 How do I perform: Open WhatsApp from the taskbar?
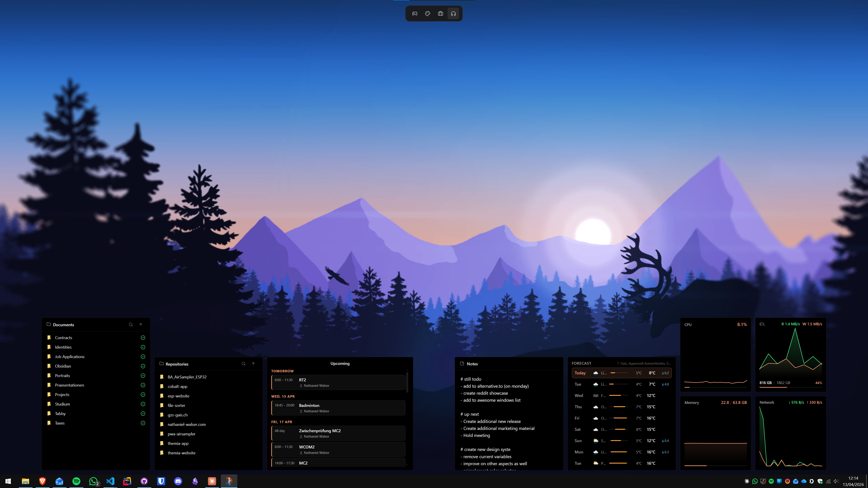[x=93, y=481]
